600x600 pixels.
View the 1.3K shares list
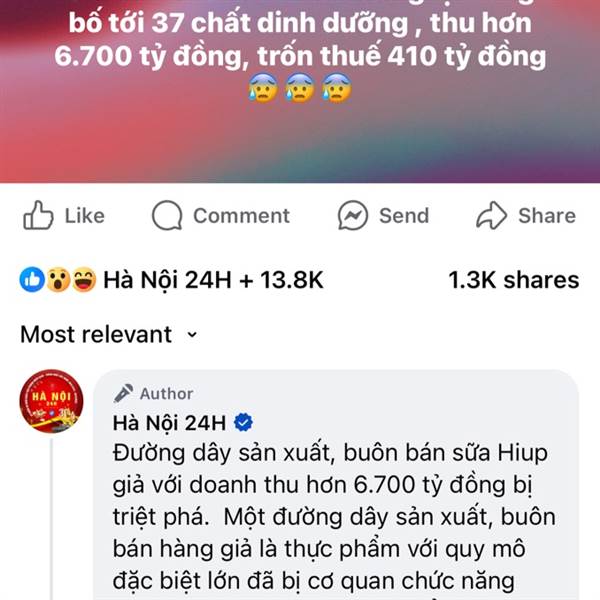coord(514,280)
